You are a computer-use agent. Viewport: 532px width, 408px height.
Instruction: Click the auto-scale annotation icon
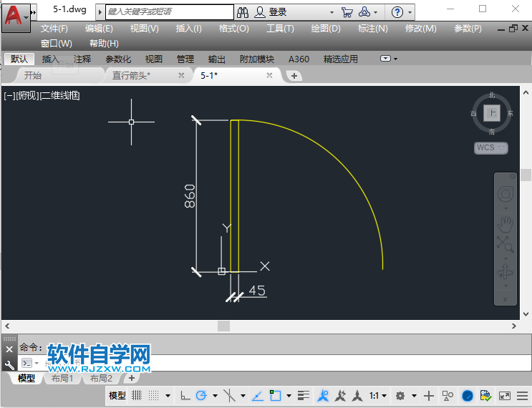tap(340, 395)
